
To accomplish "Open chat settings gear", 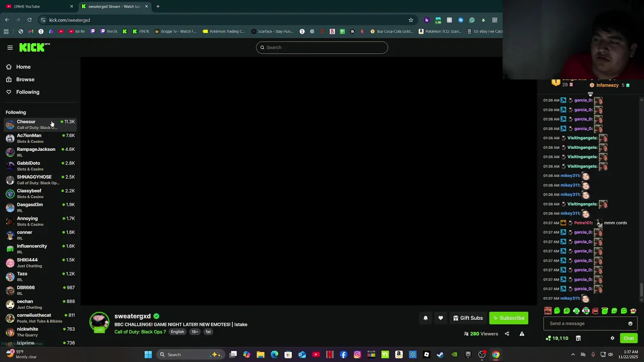I will coord(612,338).
